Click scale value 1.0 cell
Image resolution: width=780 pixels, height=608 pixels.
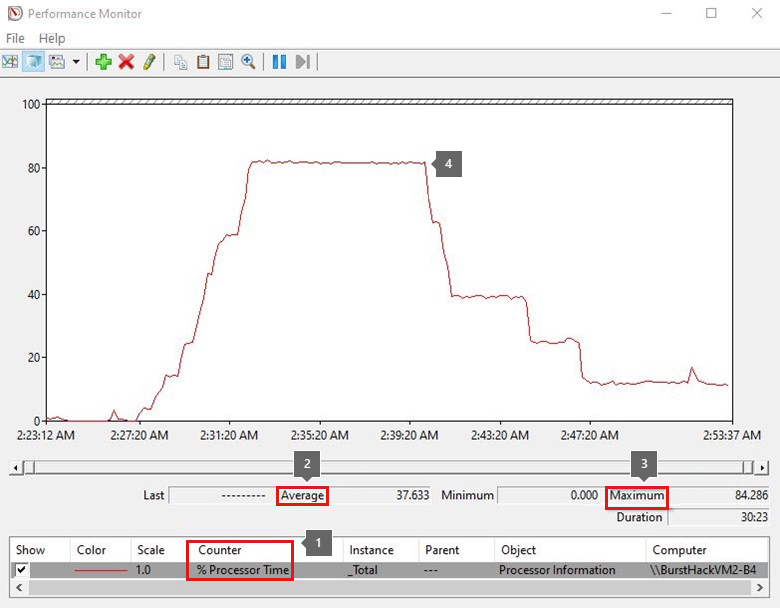point(143,570)
